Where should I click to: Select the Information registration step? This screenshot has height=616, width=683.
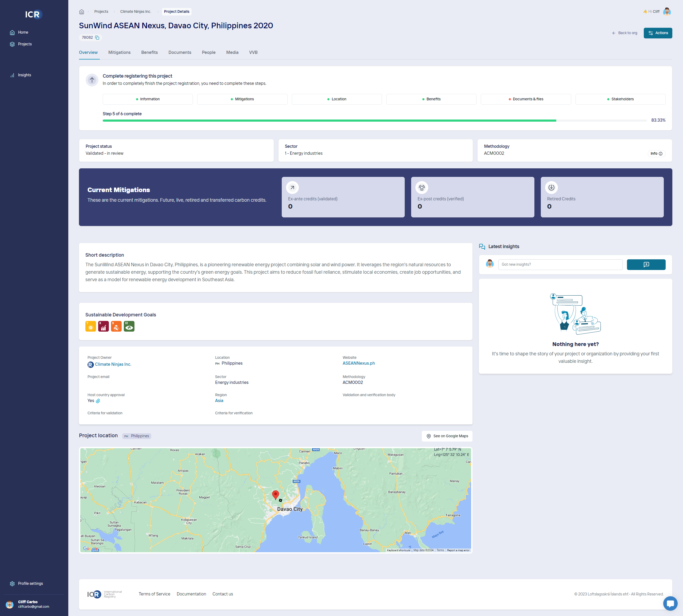[x=148, y=99]
